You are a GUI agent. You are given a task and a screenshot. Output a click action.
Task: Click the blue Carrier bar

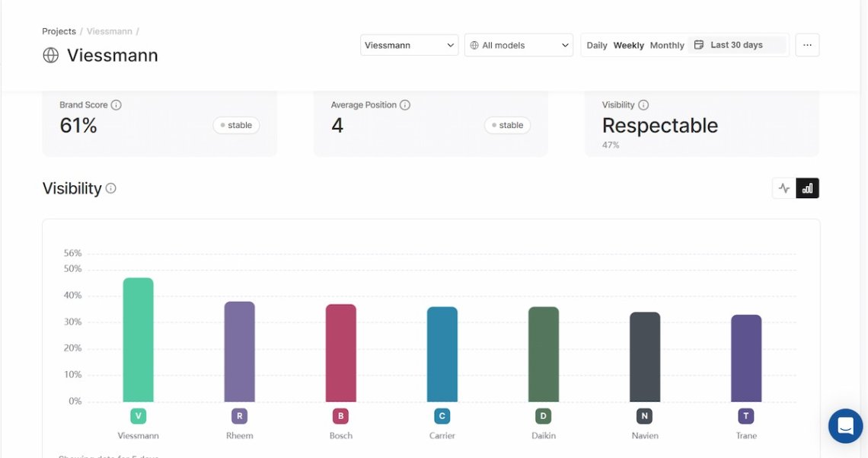pos(442,354)
